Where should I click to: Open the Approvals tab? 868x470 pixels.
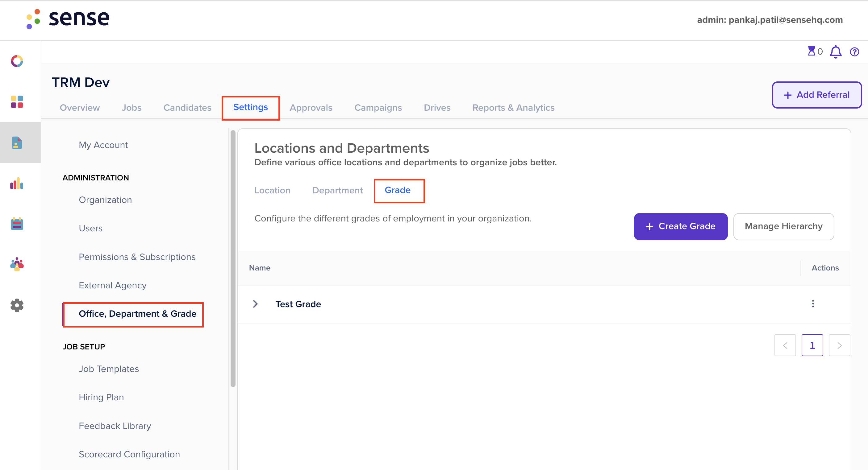pos(311,108)
